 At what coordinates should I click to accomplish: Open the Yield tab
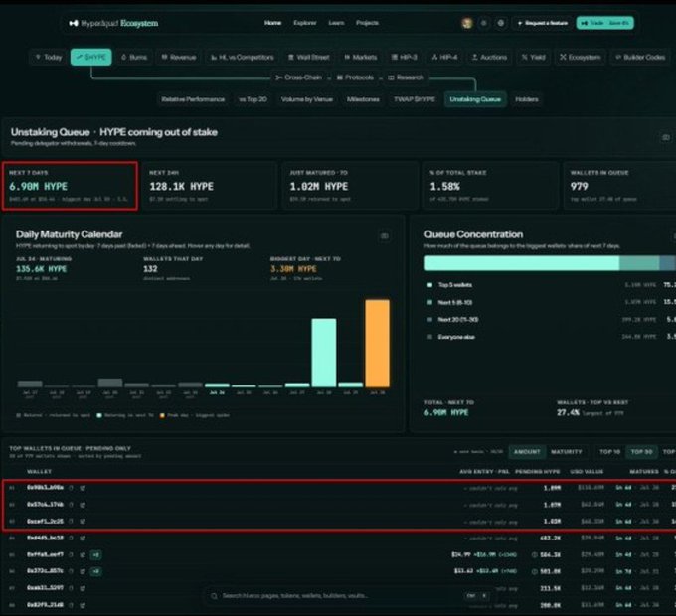[533, 57]
